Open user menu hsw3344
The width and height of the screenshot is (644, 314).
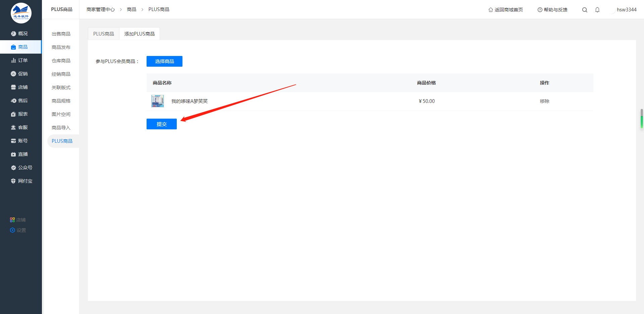[627, 10]
